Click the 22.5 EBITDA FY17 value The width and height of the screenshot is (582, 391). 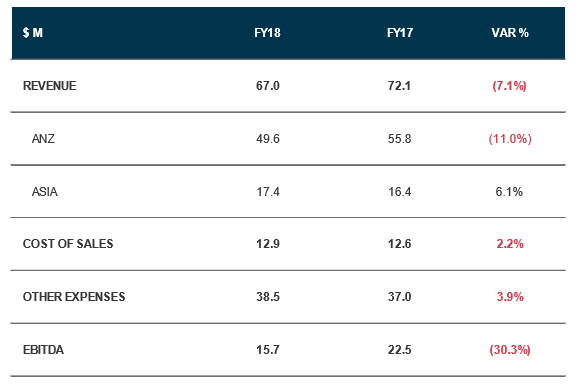399,350
